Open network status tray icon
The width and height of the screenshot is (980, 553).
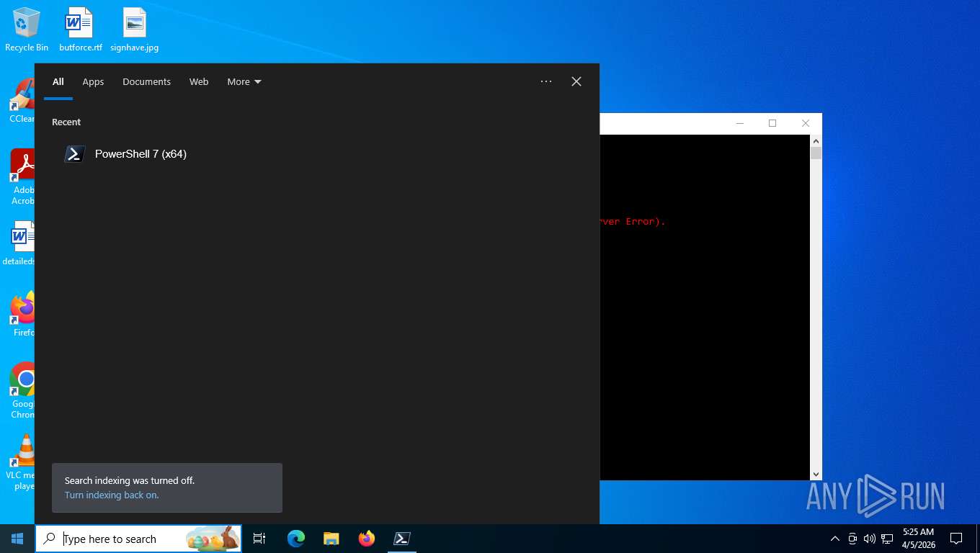(x=887, y=539)
